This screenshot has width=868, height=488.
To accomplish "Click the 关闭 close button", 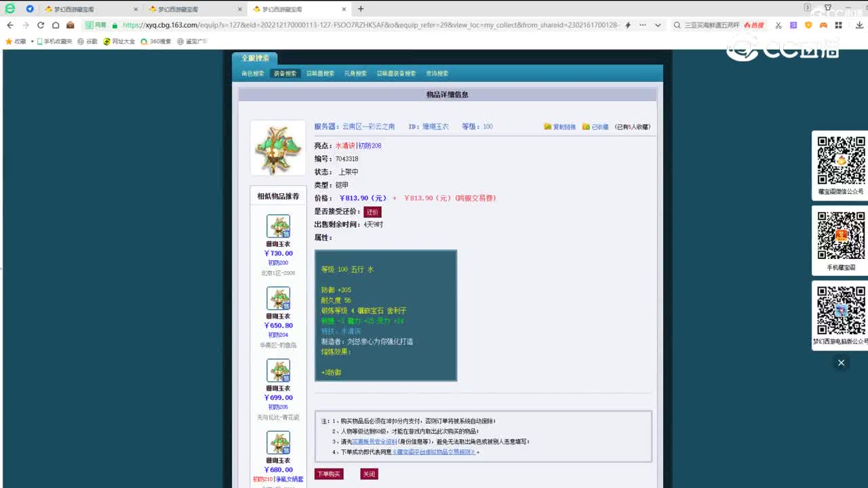I will [369, 474].
